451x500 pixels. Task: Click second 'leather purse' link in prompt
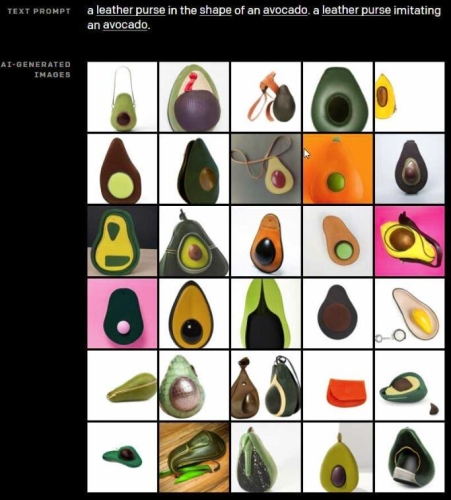tap(356, 11)
